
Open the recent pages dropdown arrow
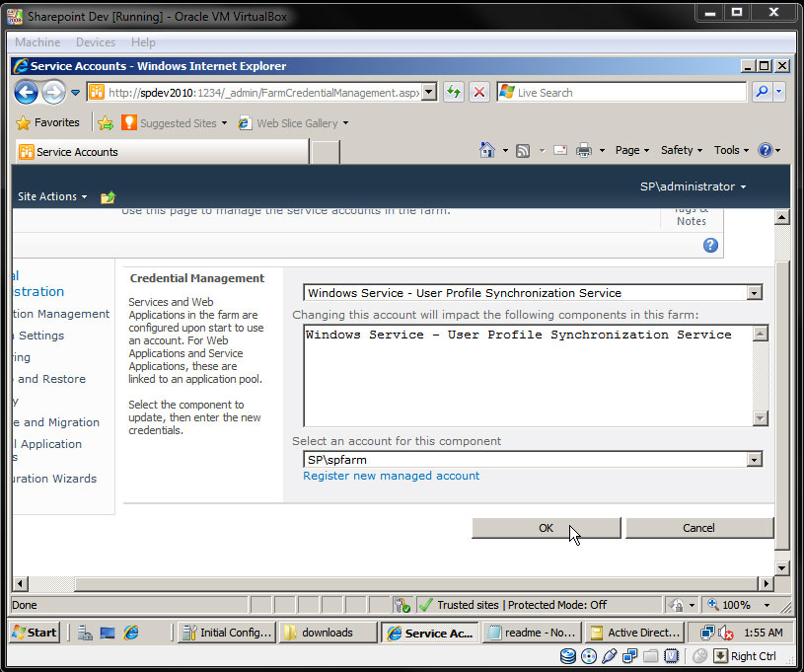point(75,93)
